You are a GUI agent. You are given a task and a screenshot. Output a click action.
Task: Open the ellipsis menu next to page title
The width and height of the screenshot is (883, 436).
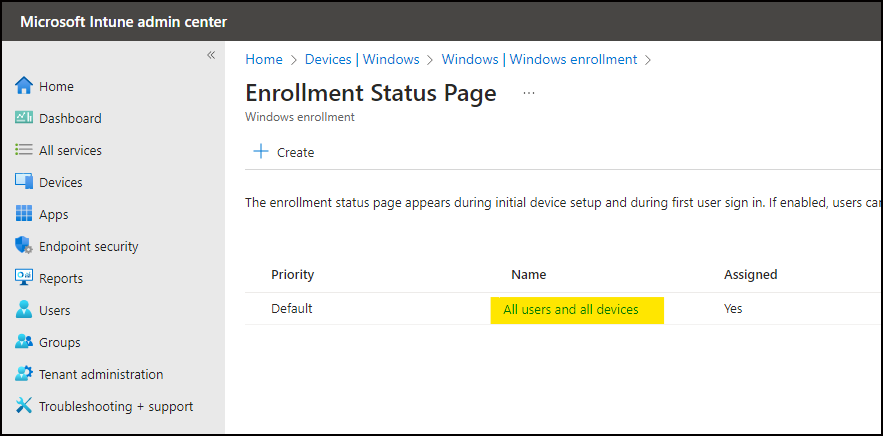coord(529,94)
